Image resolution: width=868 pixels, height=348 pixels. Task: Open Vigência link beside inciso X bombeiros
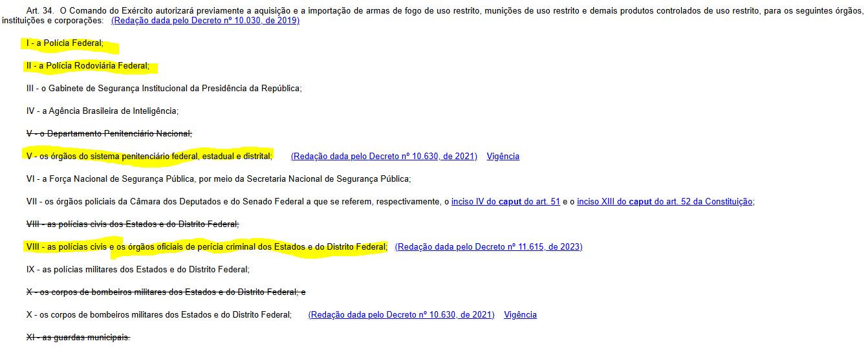pyautogui.click(x=521, y=315)
